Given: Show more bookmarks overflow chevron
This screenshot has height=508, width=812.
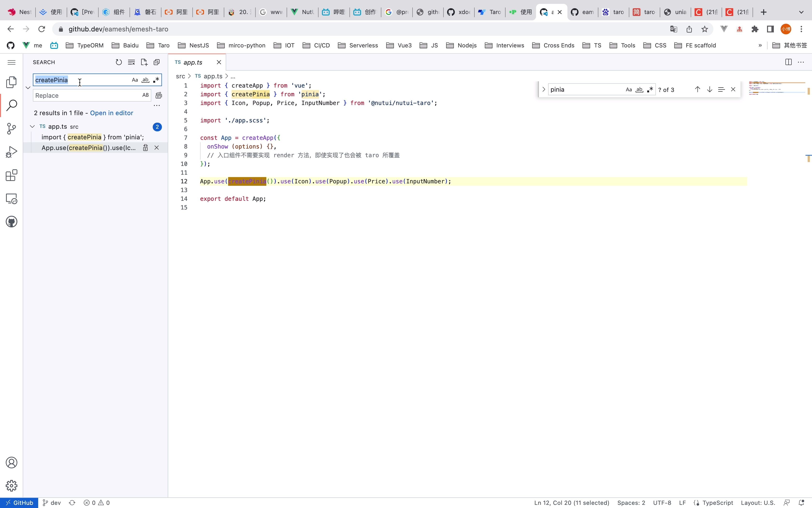Looking at the screenshot, I should coord(760,45).
